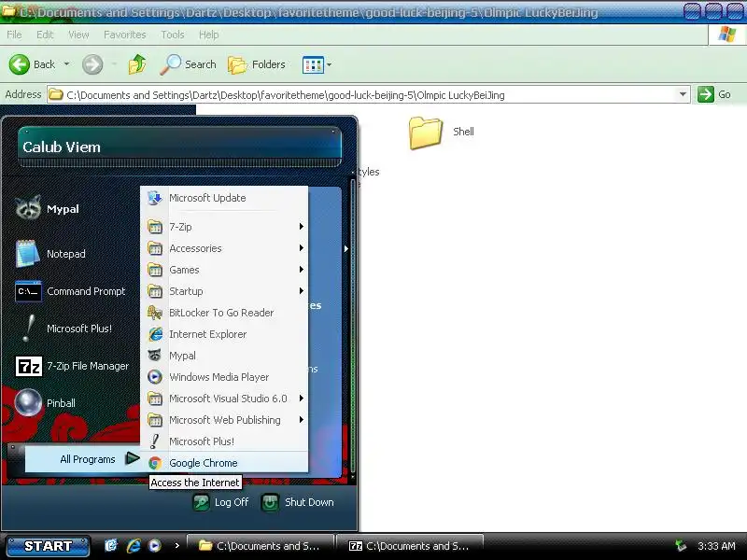The width and height of the screenshot is (747, 560).
Task: Open Microsoft Update entry
Action: coord(224,198)
